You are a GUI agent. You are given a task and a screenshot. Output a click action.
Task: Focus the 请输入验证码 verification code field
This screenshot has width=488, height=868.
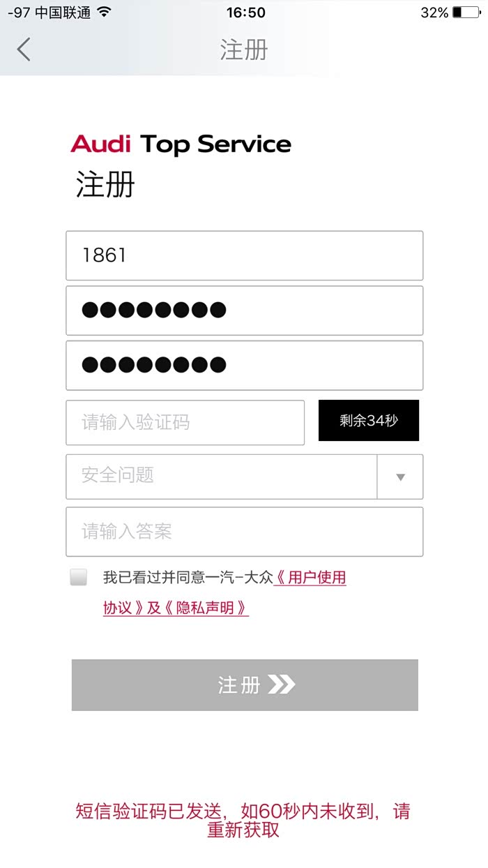(185, 422)
